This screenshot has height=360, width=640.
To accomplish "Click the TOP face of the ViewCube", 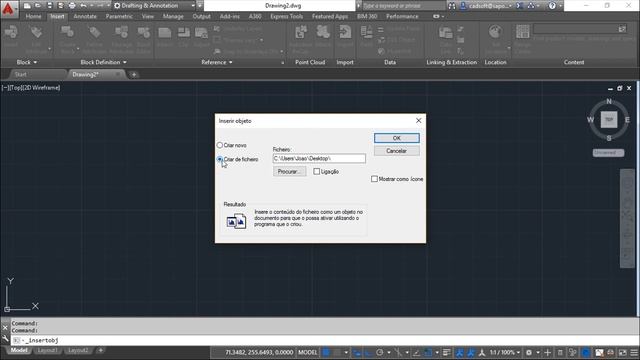I will 609,120.
